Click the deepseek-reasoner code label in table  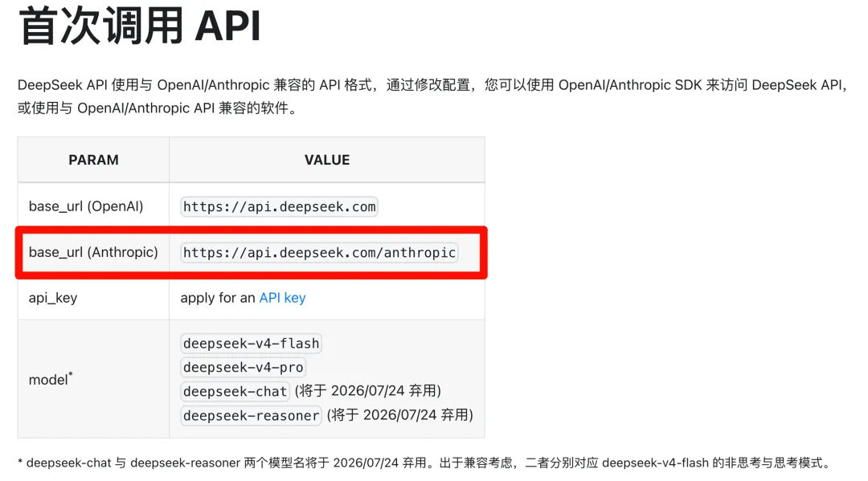(251, 416)
